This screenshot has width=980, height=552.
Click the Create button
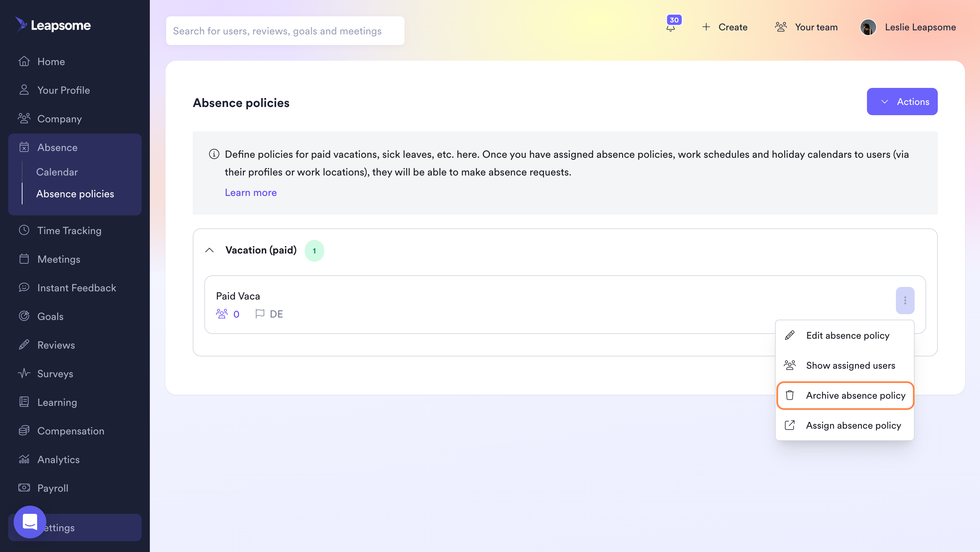tap(724, 27)
